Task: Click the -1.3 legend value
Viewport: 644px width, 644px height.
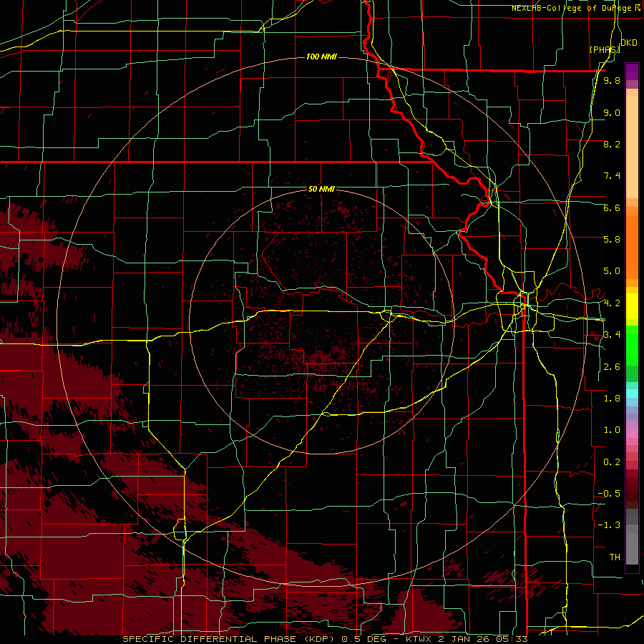Action: pyautogui.click(x=609, y=525)
